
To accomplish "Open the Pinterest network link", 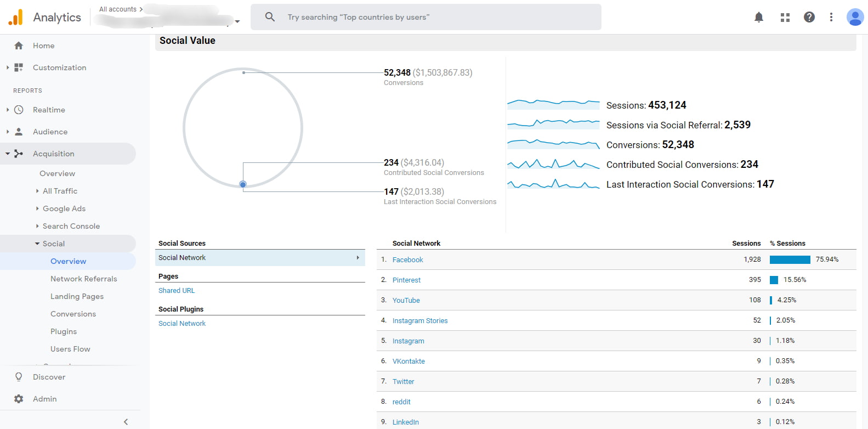I will click(x=407, y=280).
